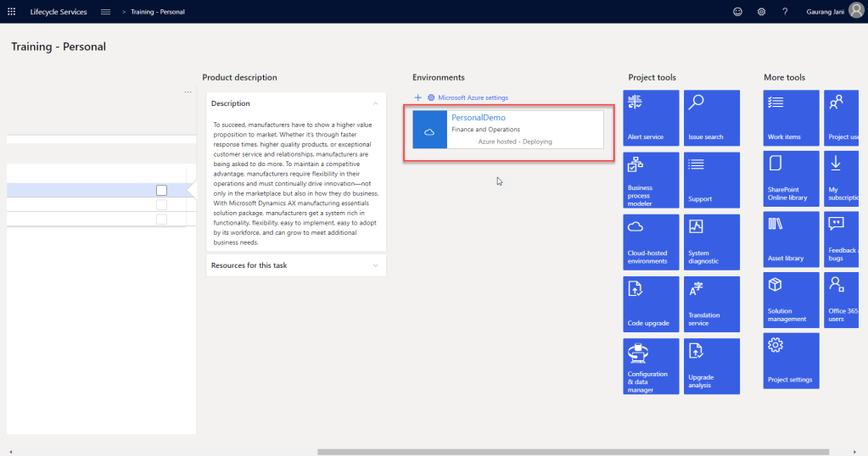Screen dimensions: 868x456
Task: Click the horizontal scrollbar thumb
Action: click(x=573, y=452)
